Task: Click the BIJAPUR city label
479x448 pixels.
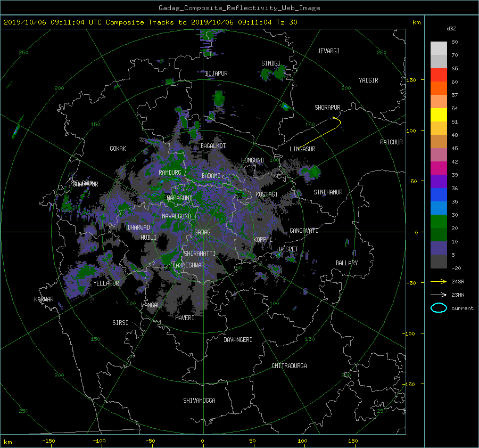Action: [216, 74]
